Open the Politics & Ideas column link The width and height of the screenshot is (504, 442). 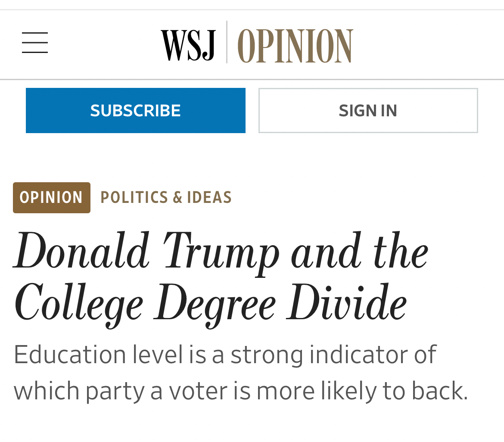(166, 198)
